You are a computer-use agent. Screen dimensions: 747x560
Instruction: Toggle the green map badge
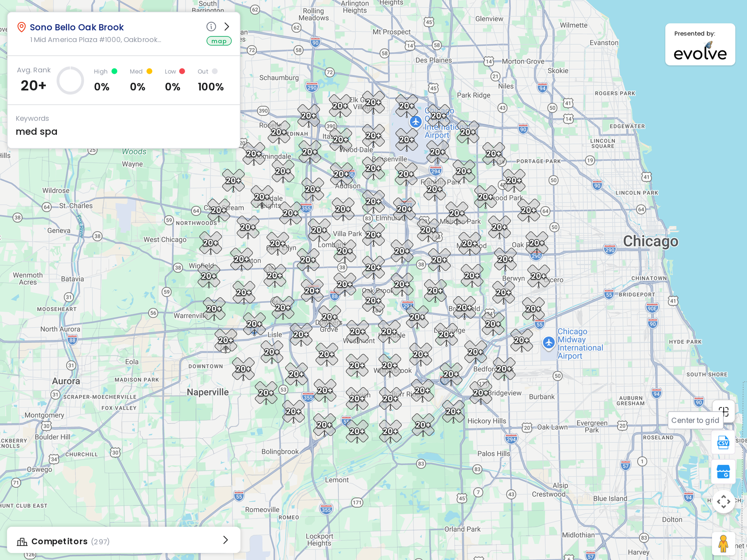[x=219, y=41]
